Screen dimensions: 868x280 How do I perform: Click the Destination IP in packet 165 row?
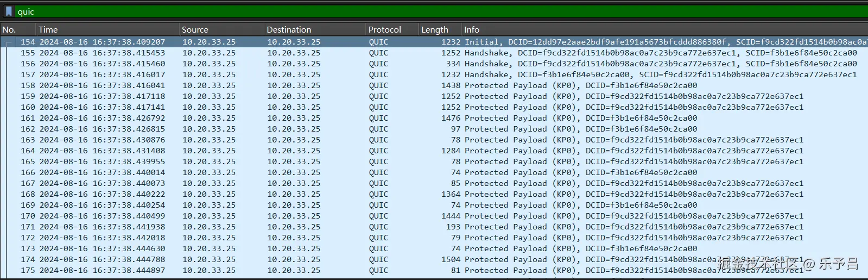pyautogui.click(x=294, y=161)
